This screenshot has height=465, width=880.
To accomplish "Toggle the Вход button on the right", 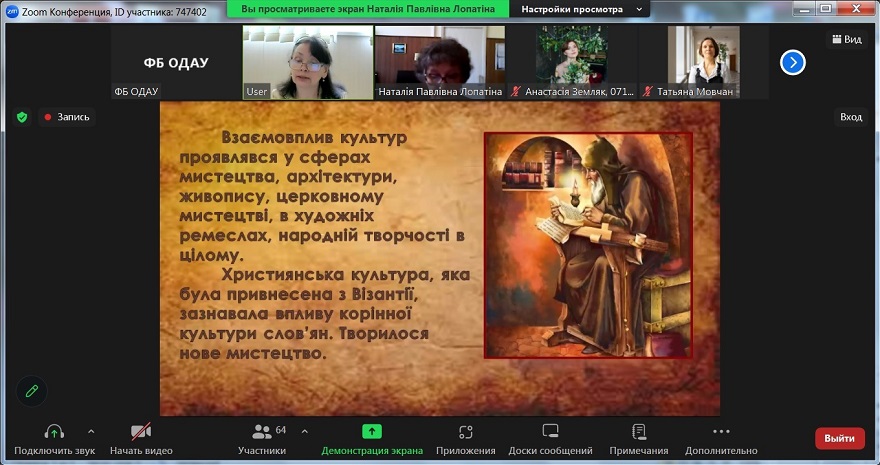I will tap(850, 117).
